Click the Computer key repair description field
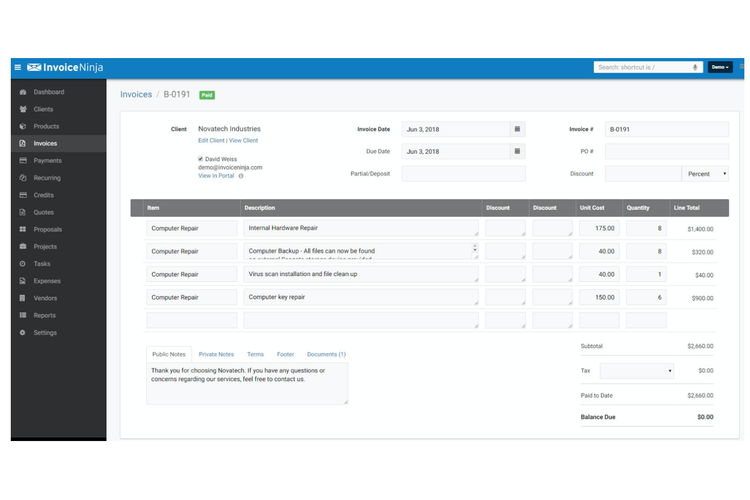Image resolution: width=750 pixels, height=500 pixels. click(361, 297)
